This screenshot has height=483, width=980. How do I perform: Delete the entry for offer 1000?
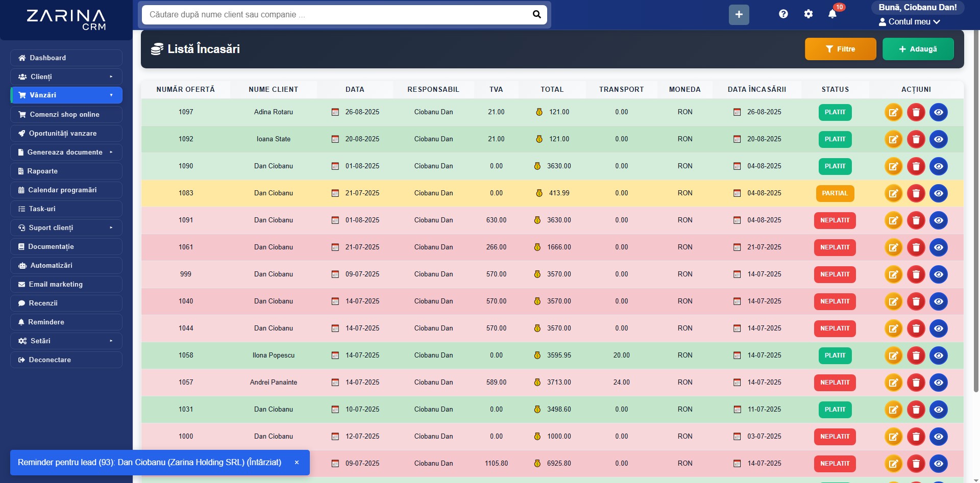(x=916, y=437)
